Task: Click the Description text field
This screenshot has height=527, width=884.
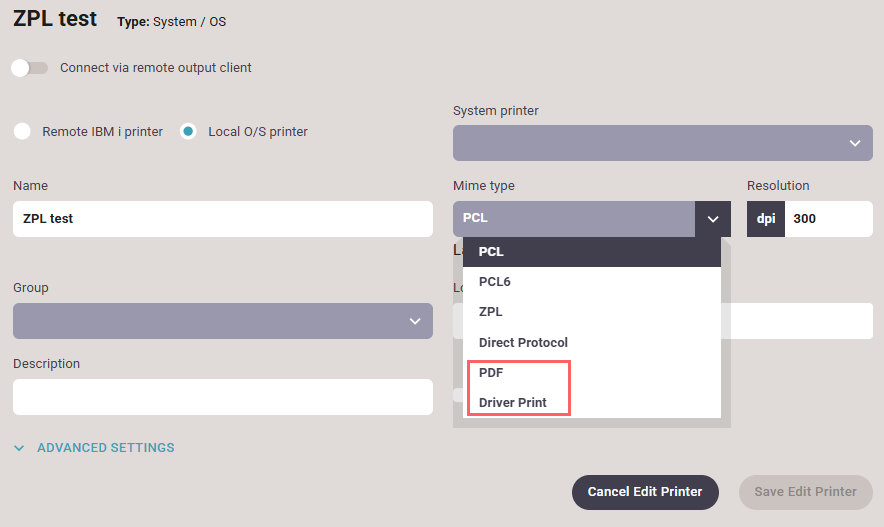Action: (x=222, y=396)
